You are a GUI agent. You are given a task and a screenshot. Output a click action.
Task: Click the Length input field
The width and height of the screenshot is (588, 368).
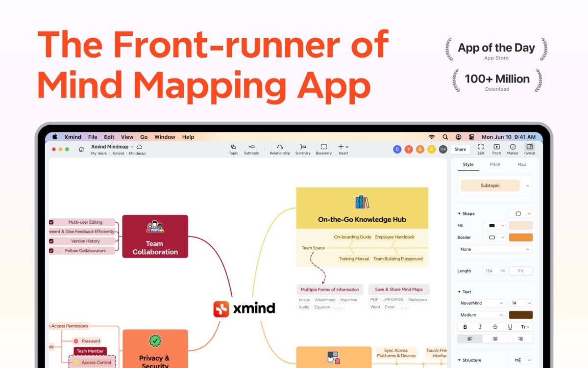[x=494, y=271]
